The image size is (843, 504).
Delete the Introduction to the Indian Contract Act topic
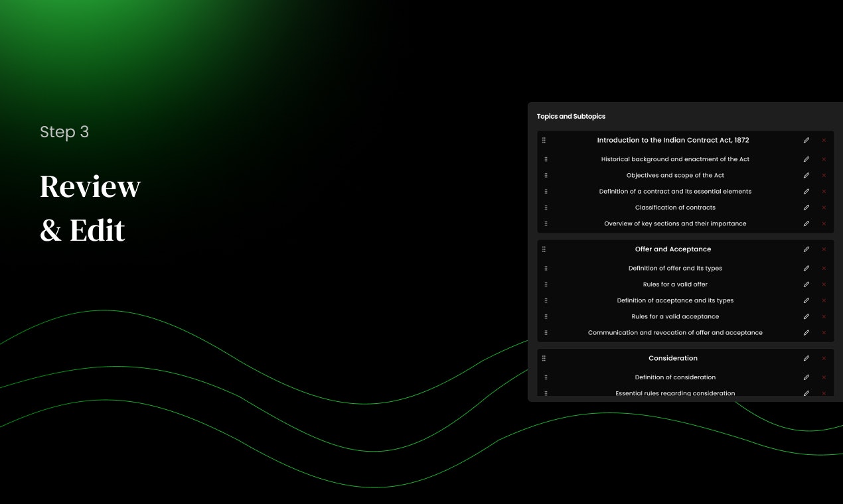pos(824,140)
